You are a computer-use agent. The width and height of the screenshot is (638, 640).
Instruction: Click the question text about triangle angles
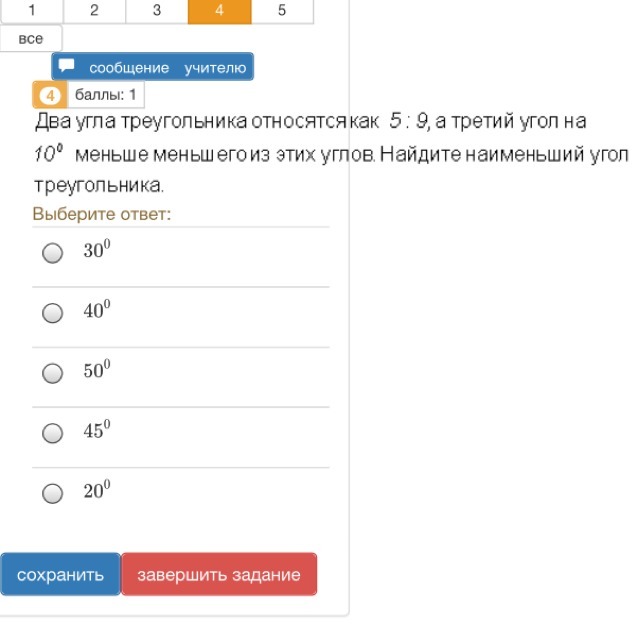point(300,154)
